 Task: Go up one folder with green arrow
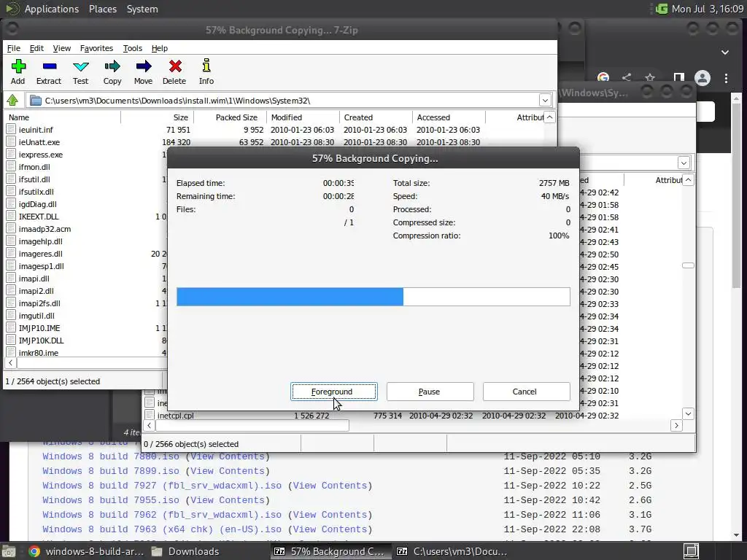[x=12, y=101]
